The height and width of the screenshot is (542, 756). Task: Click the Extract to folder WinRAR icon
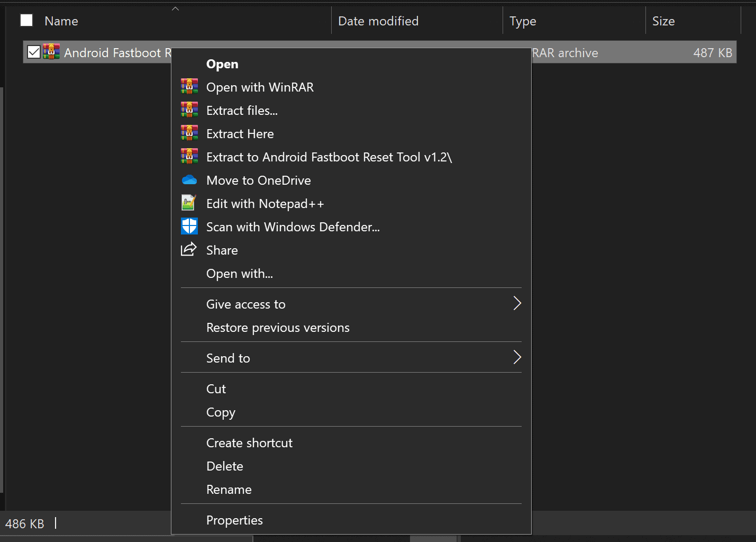189,156
